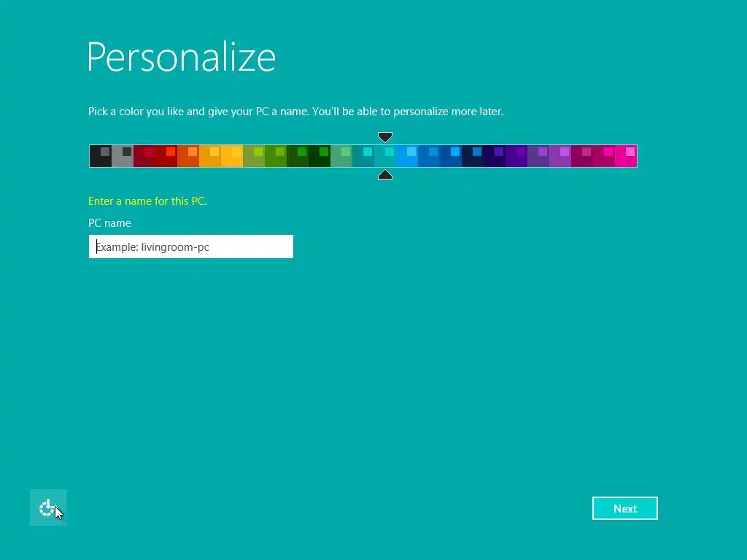Open the Ease of Access options icon
The width and height of the screenshot is (747, 560).
click(48, 507)
